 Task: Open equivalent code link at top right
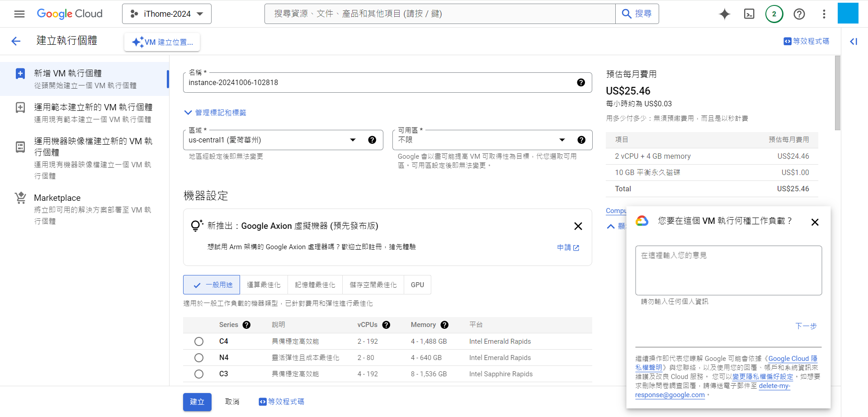point(807,41)
